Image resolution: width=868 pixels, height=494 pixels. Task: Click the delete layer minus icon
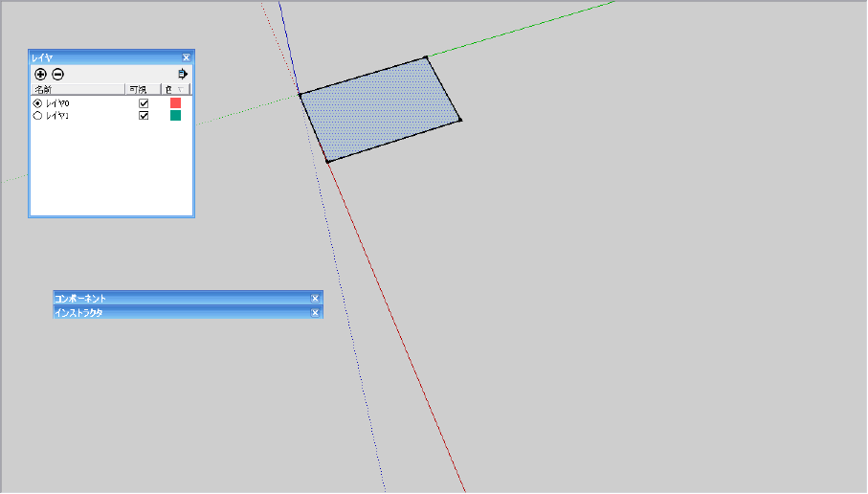pos(57,75)
